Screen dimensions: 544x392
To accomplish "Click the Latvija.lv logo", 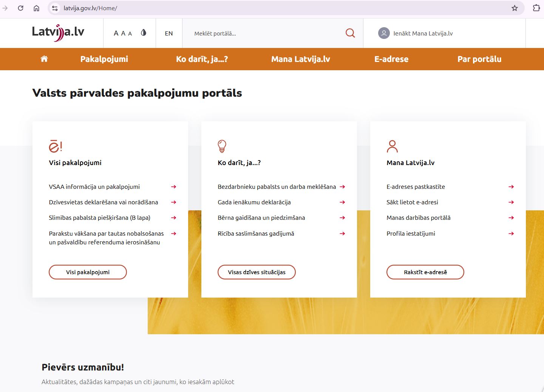I will [58, 32].
